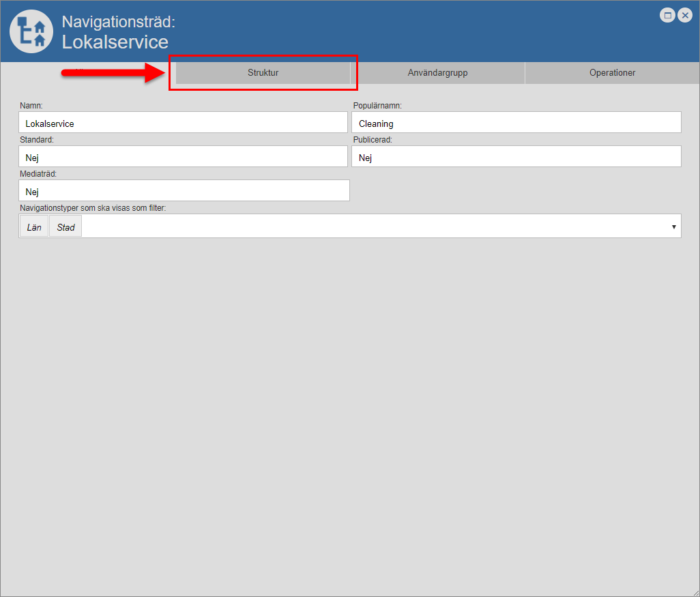Click the Populärnamn label text
Screen dimensions: 700x597
coord(377,106)
